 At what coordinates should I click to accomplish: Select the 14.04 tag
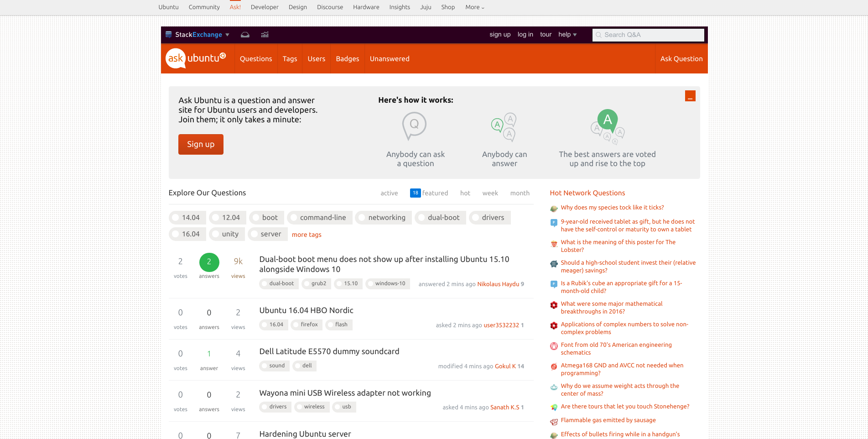[187, 218]
